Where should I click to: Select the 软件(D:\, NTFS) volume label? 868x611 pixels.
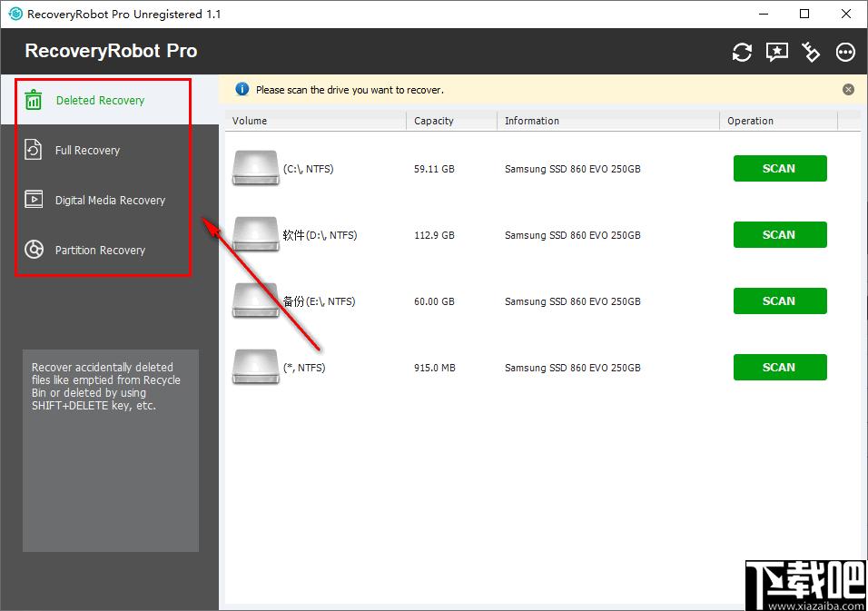click(320, 235)
